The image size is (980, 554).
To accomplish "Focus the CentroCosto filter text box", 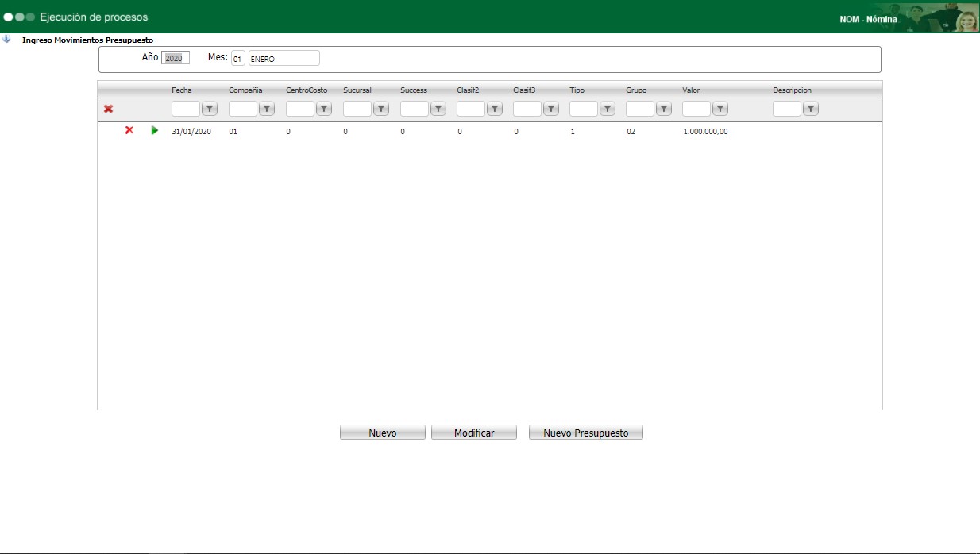I will (300, 109).
